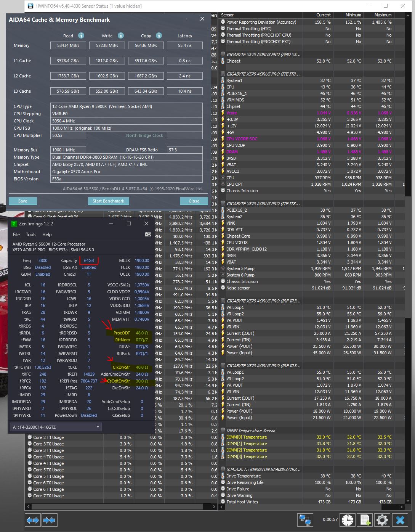The height and width of the screenshot is (532, 415).
Task: Select the Power Reporting Deviation (Accuracy) row
Action: point(312,22)
